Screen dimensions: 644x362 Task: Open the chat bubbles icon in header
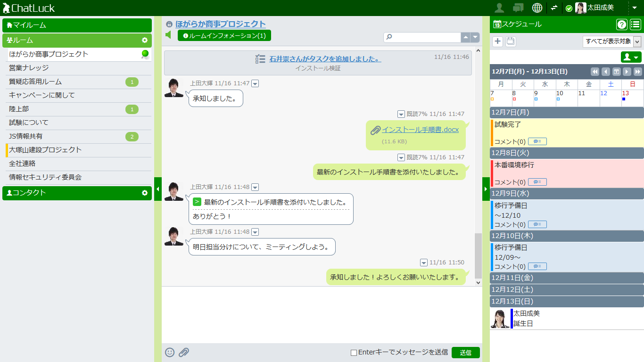click(x=518, y=8)
